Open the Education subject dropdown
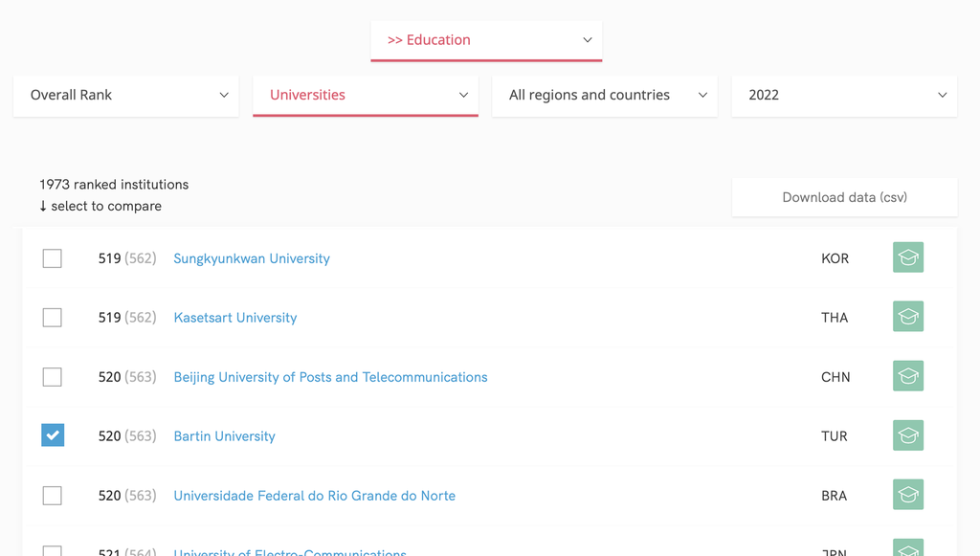Screen dimensions: 980x556 pyautogui.click(x=486, y=40)
